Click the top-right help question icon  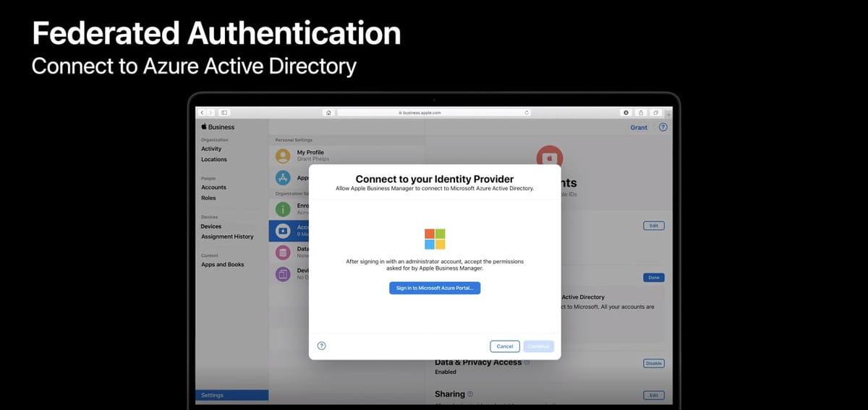pos(663,127)
